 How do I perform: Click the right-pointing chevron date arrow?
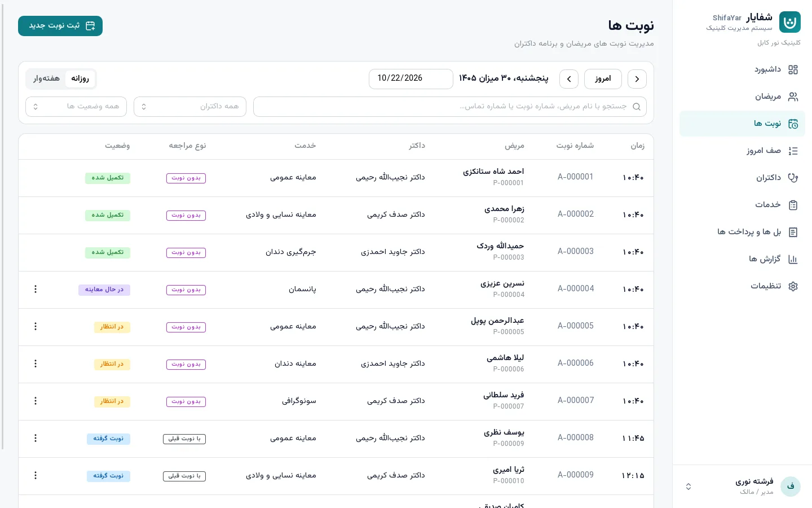(x=637, y=79)
